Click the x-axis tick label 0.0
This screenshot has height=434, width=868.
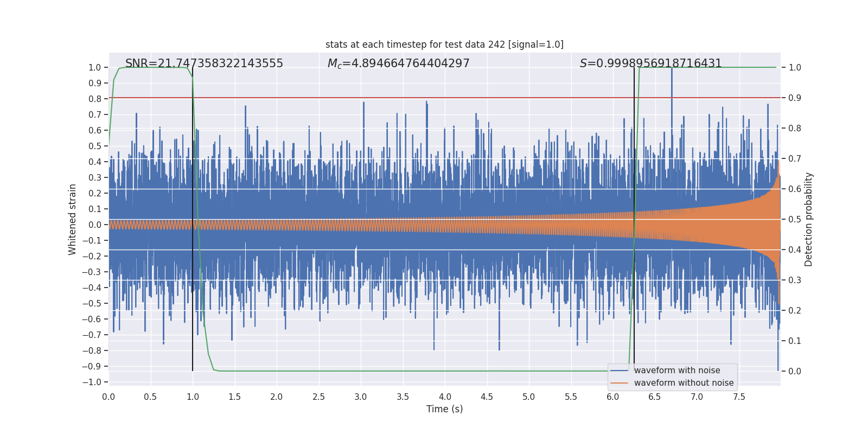pyautogui.click(x=108, y=397)
